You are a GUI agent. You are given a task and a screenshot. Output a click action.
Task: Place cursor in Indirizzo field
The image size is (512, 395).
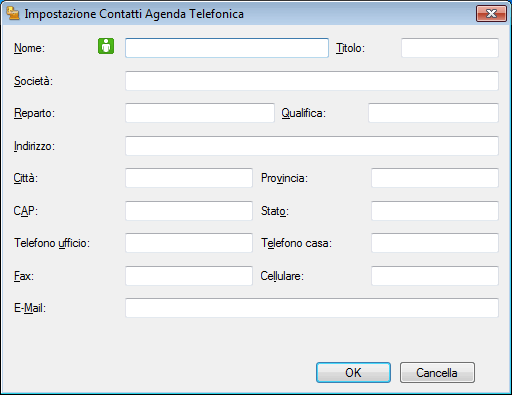tap(312, 146)
